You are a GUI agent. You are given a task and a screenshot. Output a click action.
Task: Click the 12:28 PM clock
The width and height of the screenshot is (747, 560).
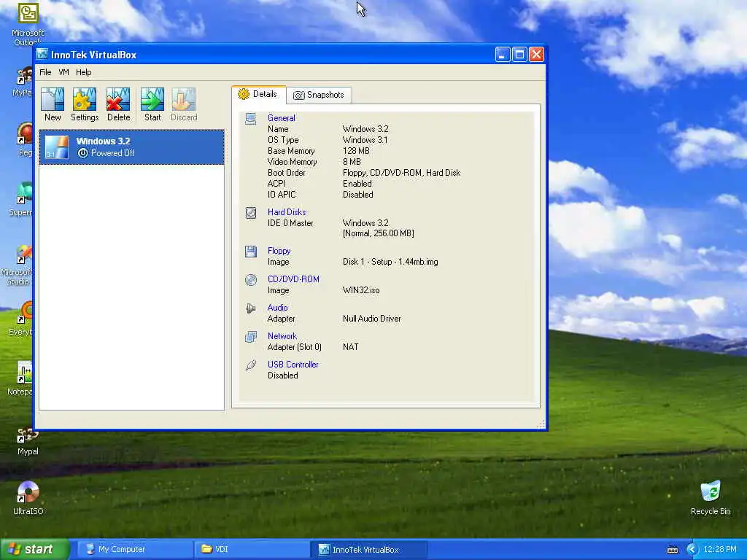click(x=720, y=550)
